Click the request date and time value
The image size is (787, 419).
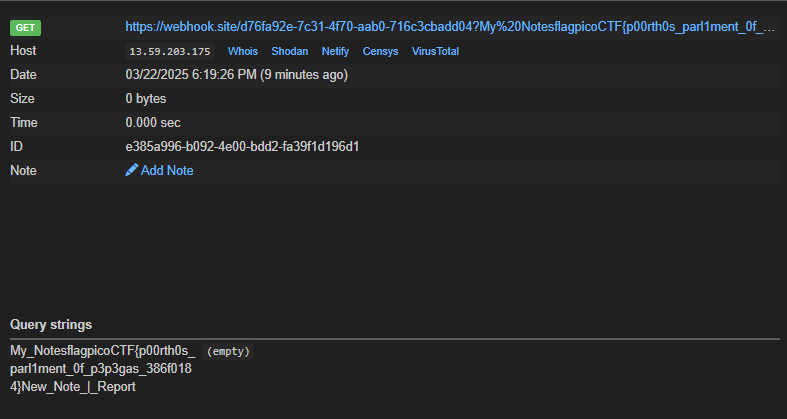(236, 75)
